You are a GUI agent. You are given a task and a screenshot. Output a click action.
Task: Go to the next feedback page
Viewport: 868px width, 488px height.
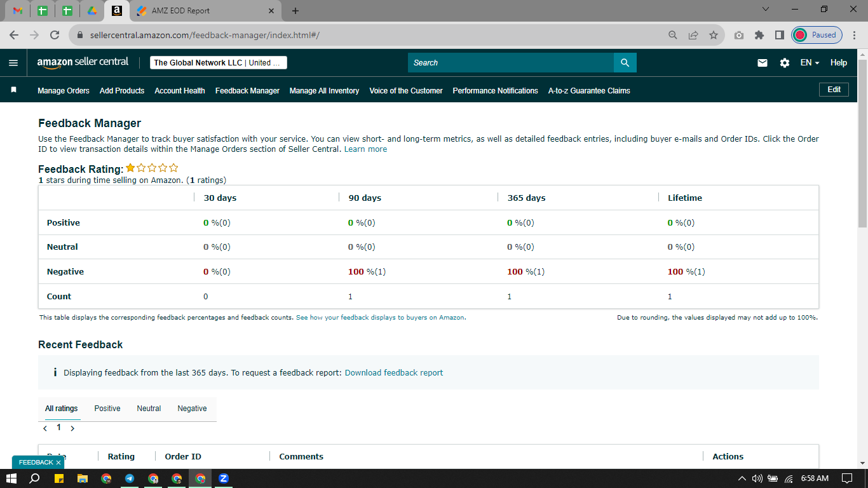pos(72,428)
